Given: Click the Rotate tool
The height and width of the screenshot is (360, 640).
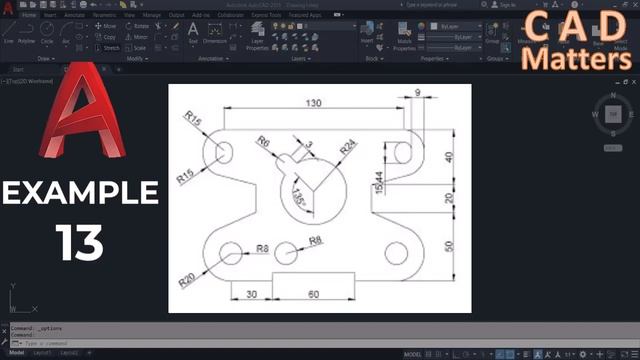Looking at the screenshot, I should (x=137, y=26).
